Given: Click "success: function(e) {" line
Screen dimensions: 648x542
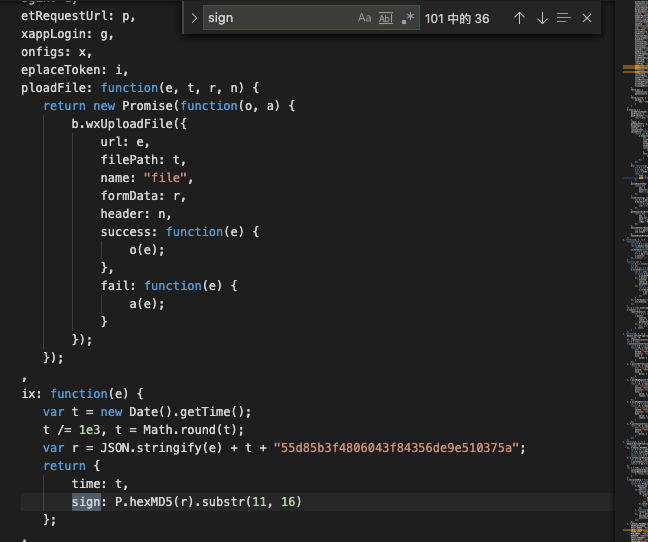Looking at the screenshot, I should (x=180, y=231).
